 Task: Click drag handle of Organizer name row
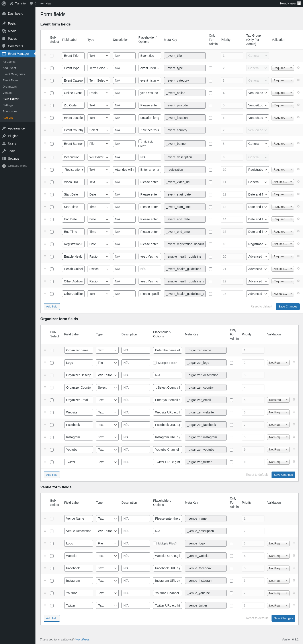pyautogui.click(x=45, y=350)
